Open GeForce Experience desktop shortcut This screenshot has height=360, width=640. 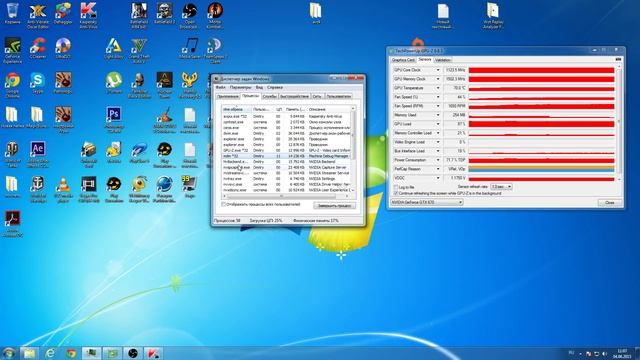pyautogui.click(x=12, y=50)
